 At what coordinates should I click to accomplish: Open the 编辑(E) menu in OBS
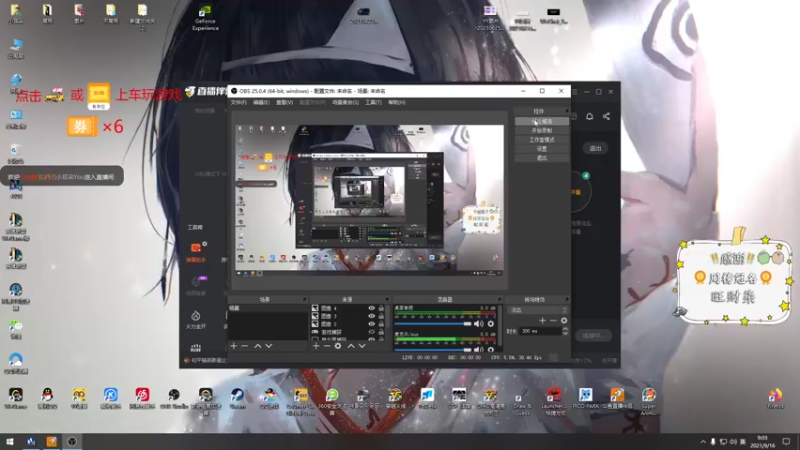(x=261, y=103)
